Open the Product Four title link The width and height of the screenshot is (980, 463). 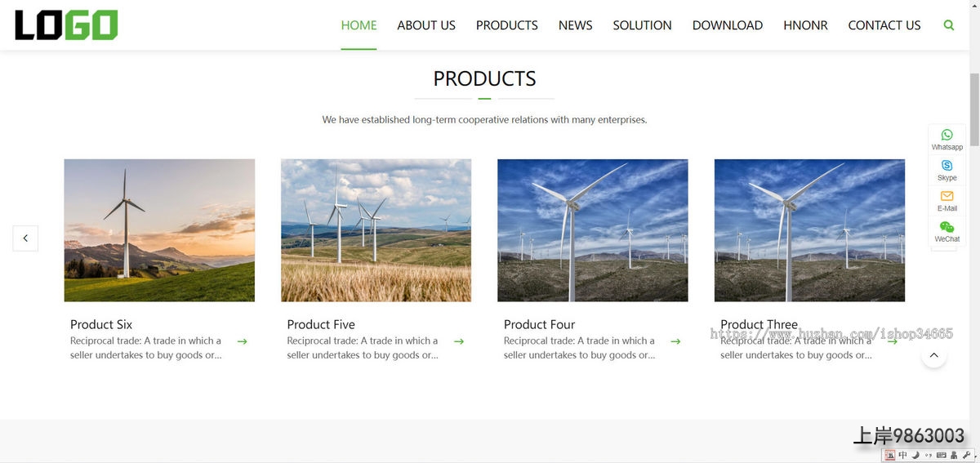(x=539, y=324)
